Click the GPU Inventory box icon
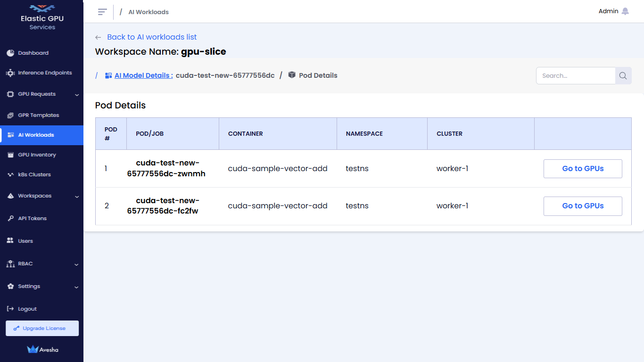The width and height of the screenshot is (644, 362). (x=10, y=155)
